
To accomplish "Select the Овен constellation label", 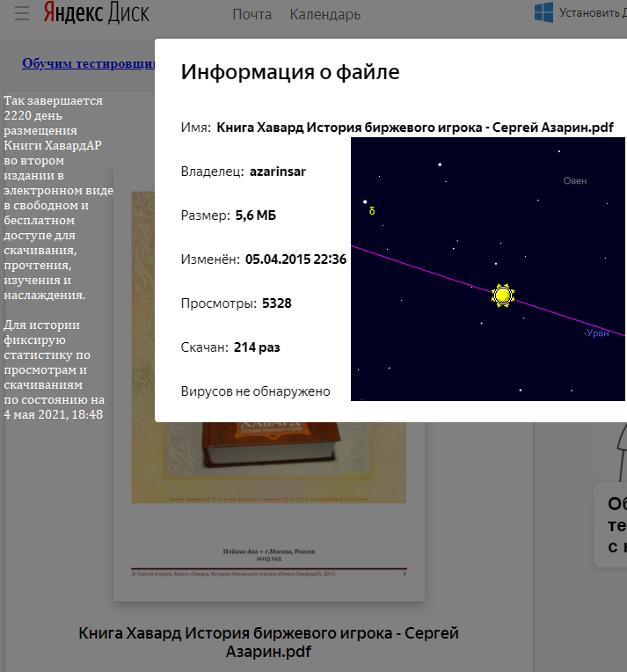I will pos(575,180).
